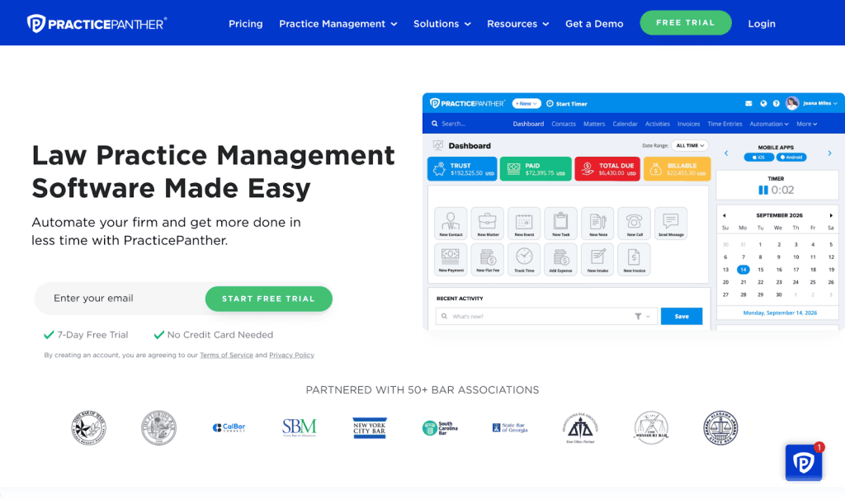
Task: Select the New Matter briefcase icon
Action: point(487,221)
